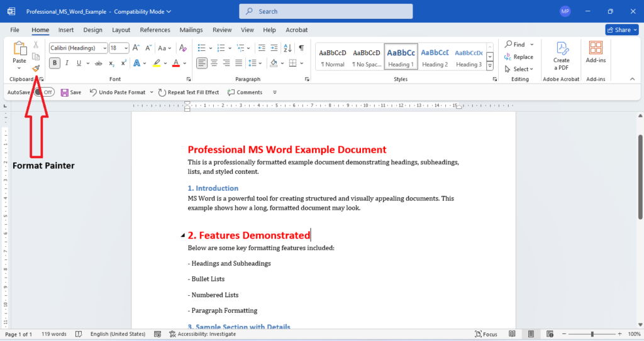This screenshot has height=341, width=644.
Task: Collapse the Features Demonstrated heading triangle
Action: 183,235
